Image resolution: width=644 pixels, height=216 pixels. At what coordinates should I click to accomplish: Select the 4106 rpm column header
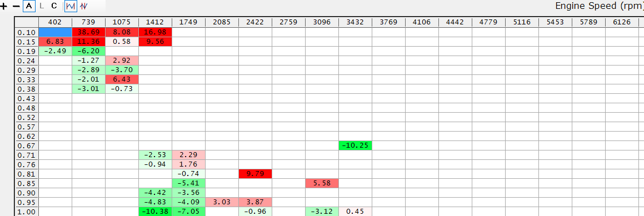[x=422, y=22]
